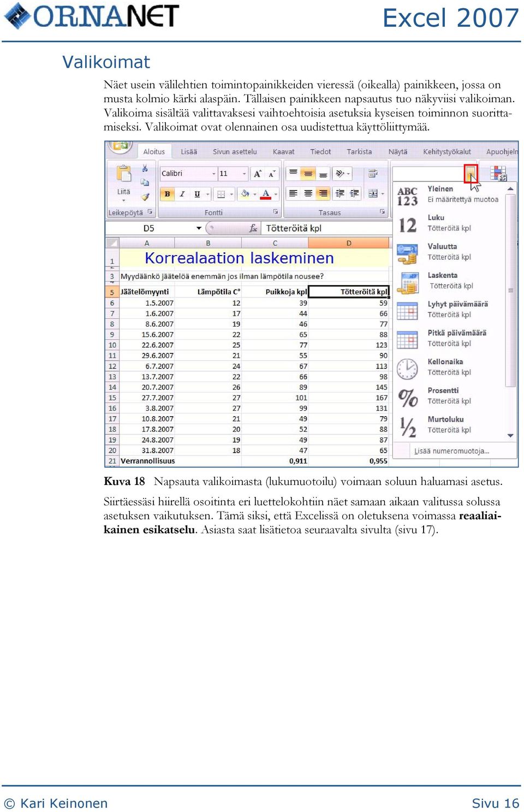The height and width of the screenshot is (812, 524).
Task: Toggle Align Text Left
Action: click(293, 193)
